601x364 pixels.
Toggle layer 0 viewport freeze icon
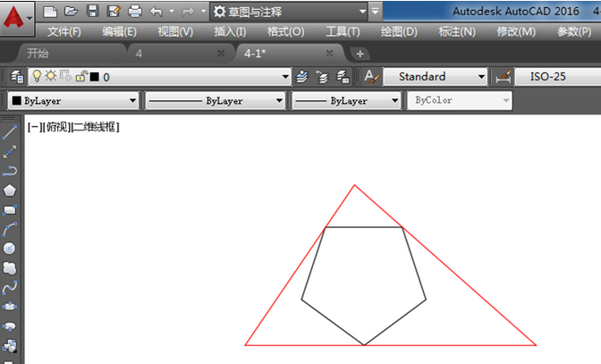(65, 76)
